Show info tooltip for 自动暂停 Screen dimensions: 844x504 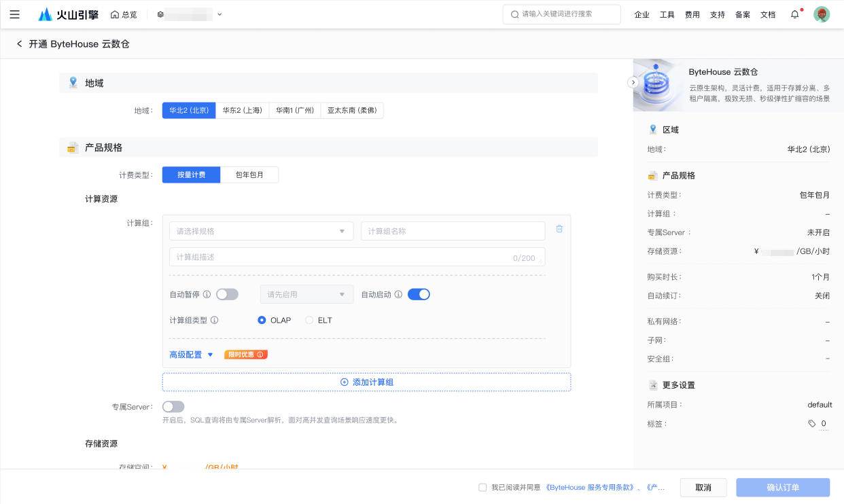point(207,295)
